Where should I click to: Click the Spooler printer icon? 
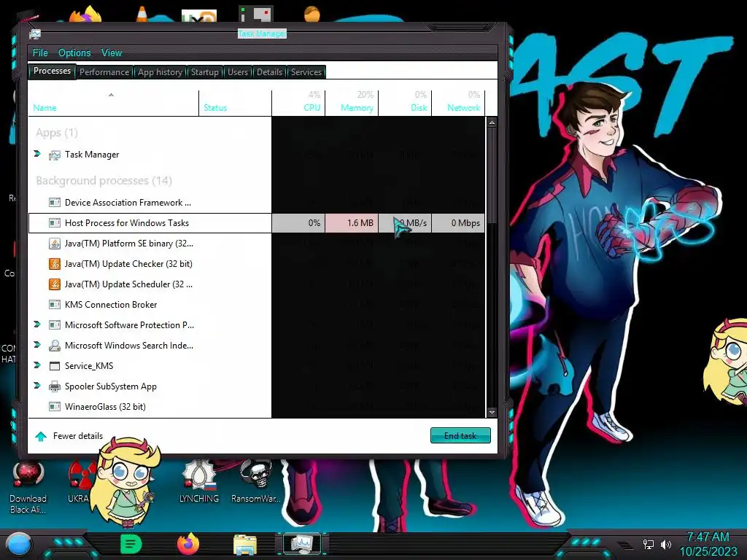pyautogui.click(x=55, y=386)
